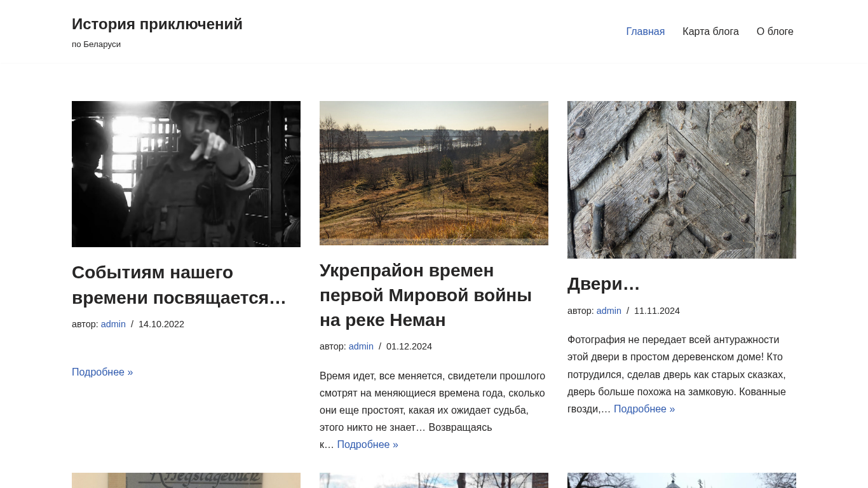Open the wooden door post thumbnail
Screen dimensions: 868x488
click(682, 180)
